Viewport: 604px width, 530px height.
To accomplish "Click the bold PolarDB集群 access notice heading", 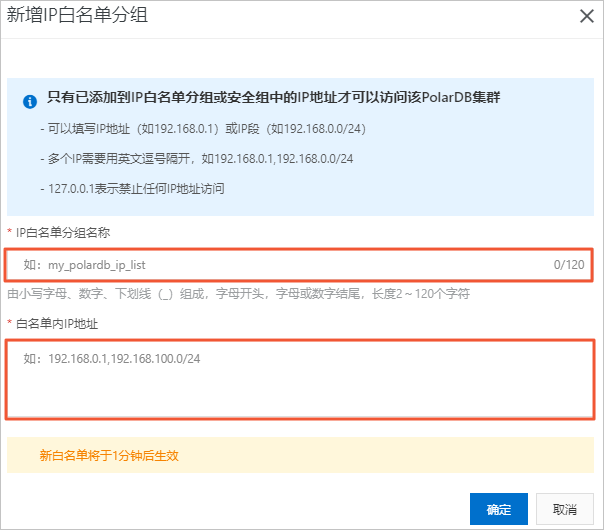I will [x=274, y=99].
